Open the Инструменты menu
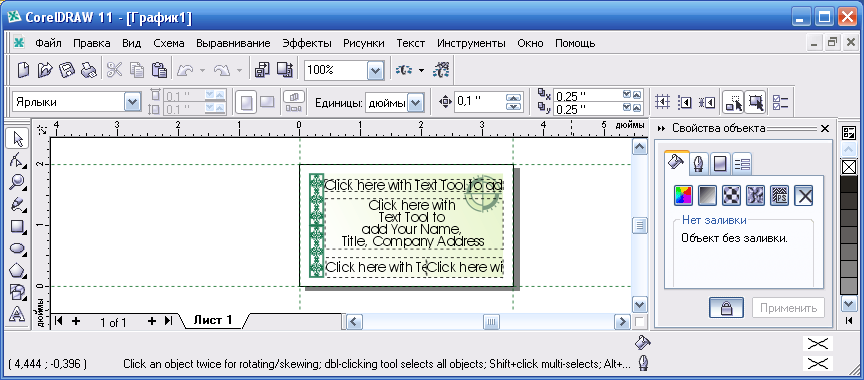Screen dimensions: 864x380 tap(471, 43)
